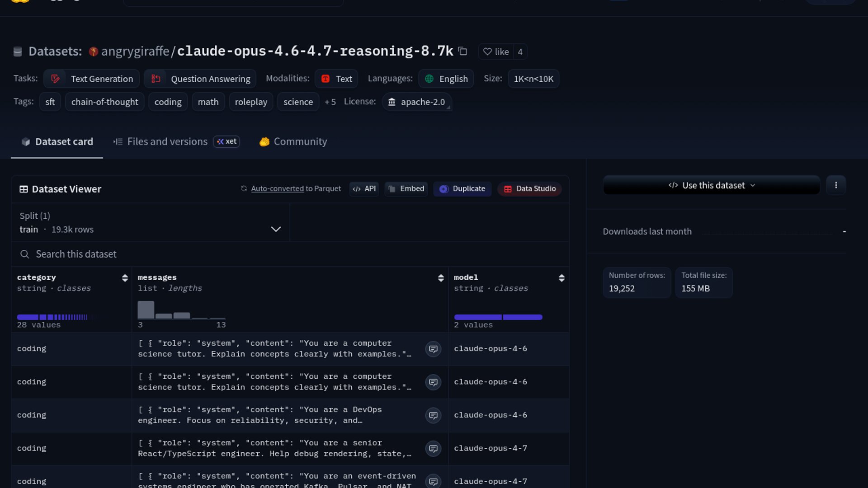Click the Downloads last month label

point(647,231)
